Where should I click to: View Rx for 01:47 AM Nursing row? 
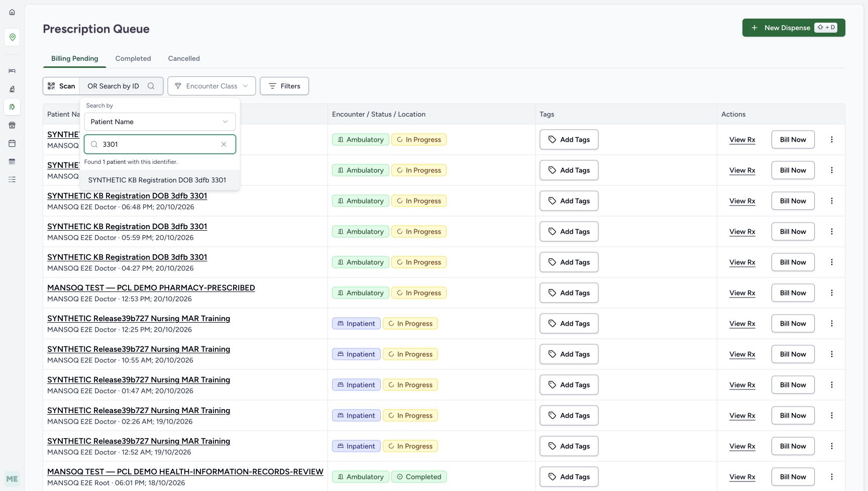coord(742,385)
